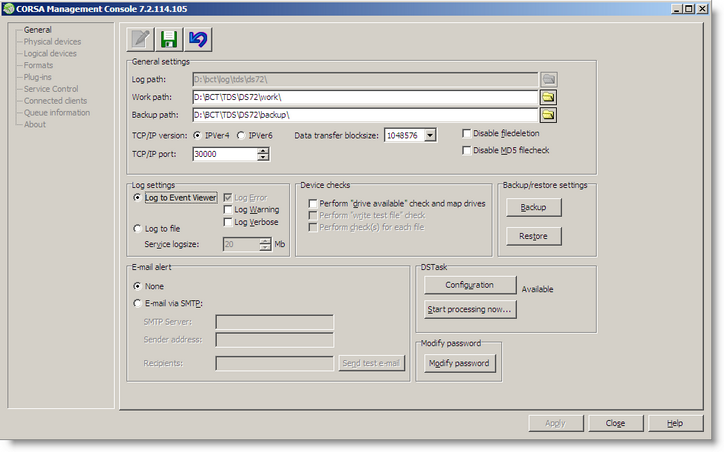Increase the TCP/IP port spinner value
Screen dimensions: 724x452
pos(263,151)
